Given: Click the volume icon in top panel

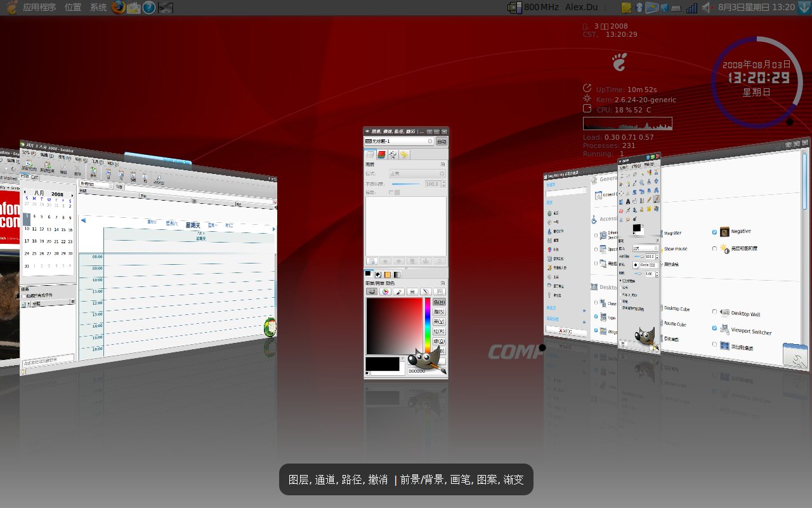Looking at the screenshot, I should tap(707, 8).
